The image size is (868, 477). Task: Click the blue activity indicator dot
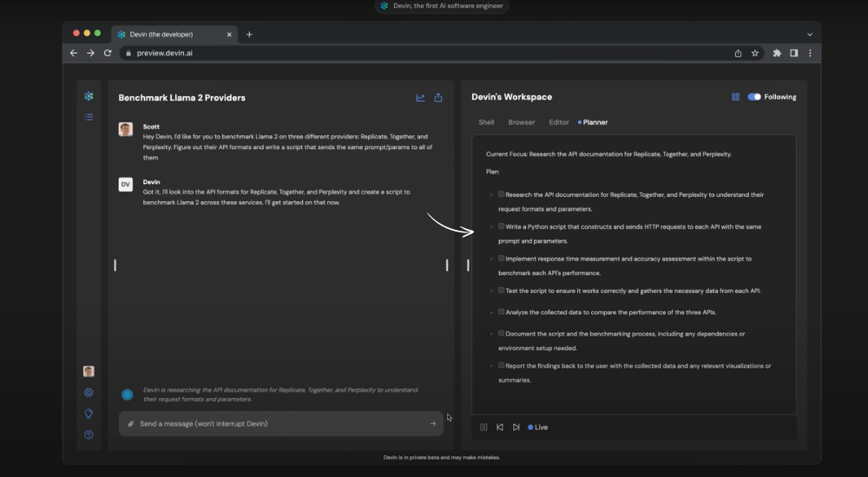coord(128,395)
